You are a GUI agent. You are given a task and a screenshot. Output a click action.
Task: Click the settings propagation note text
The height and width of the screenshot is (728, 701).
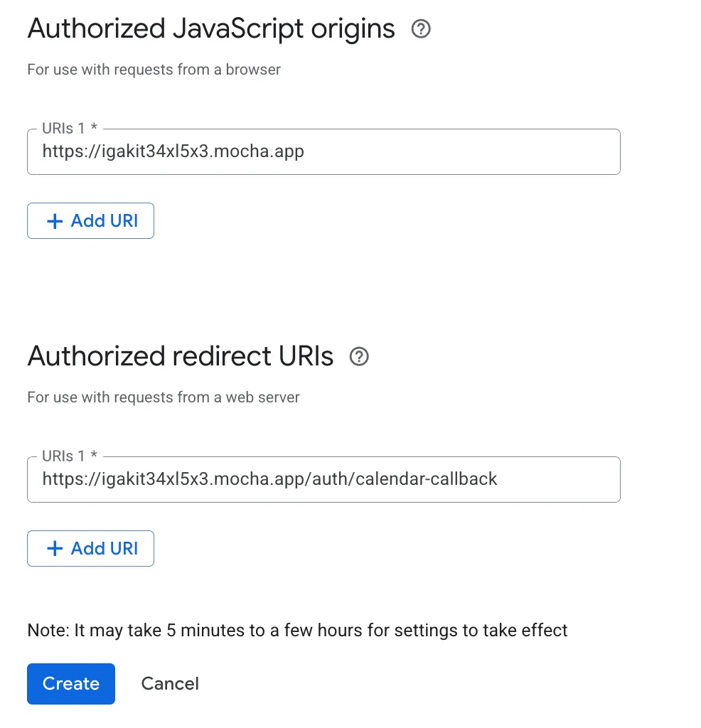tap(296, 630)
